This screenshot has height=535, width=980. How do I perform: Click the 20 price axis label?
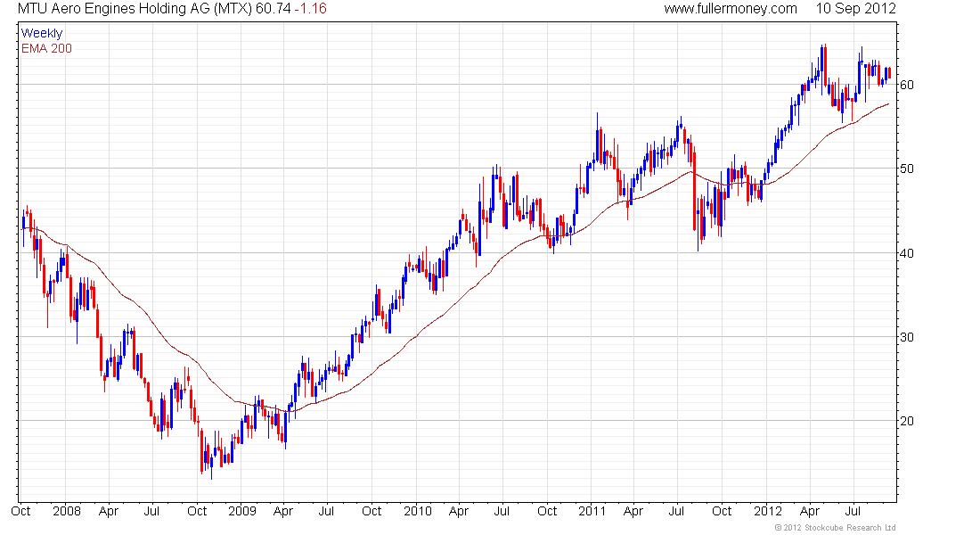click(x=907, y=421)
